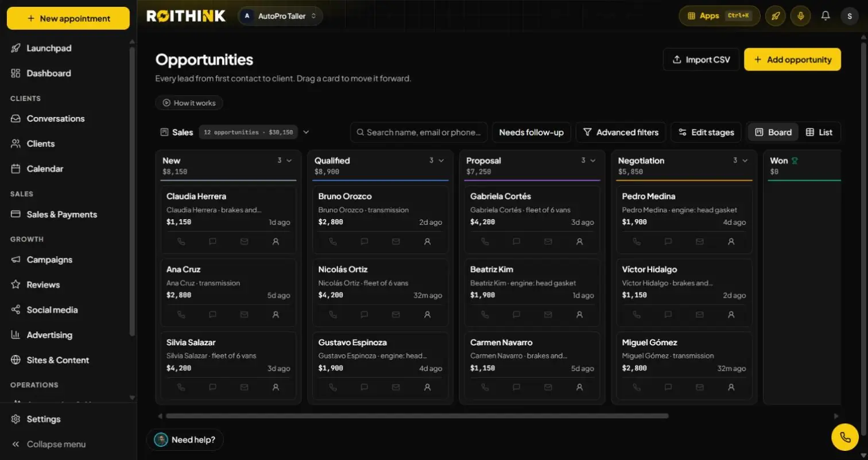Select Board view toggle
Image resolution: width=868 pixels, height=460 pixels.
pos(773,132)
